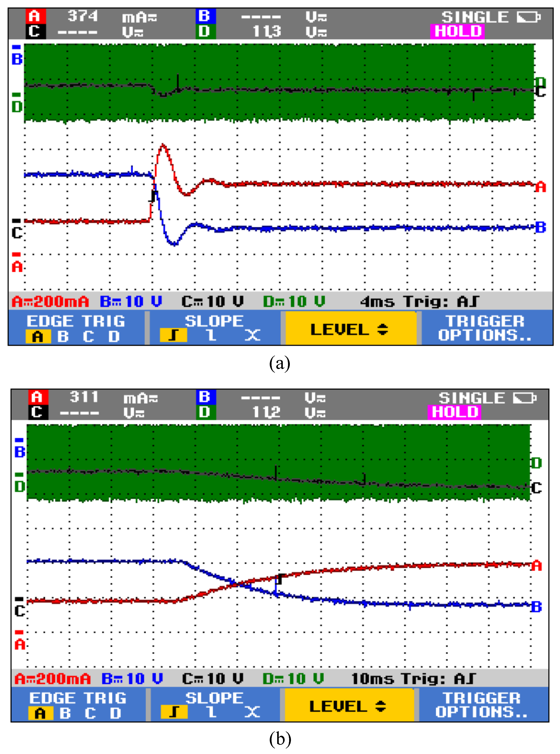Select trigger source B in scope (a) EDGE TRIG
This screenshot has height=754, width=560.
pyautogui.click(x=63, y=337)
